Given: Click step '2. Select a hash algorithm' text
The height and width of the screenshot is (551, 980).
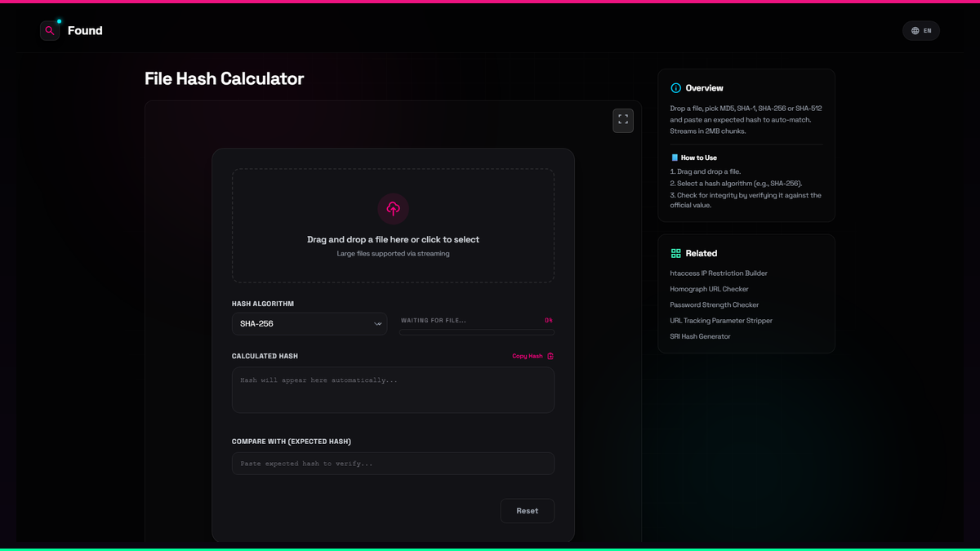Looking at the screenshot, I should pyautogui.click(x=736, y=184).
